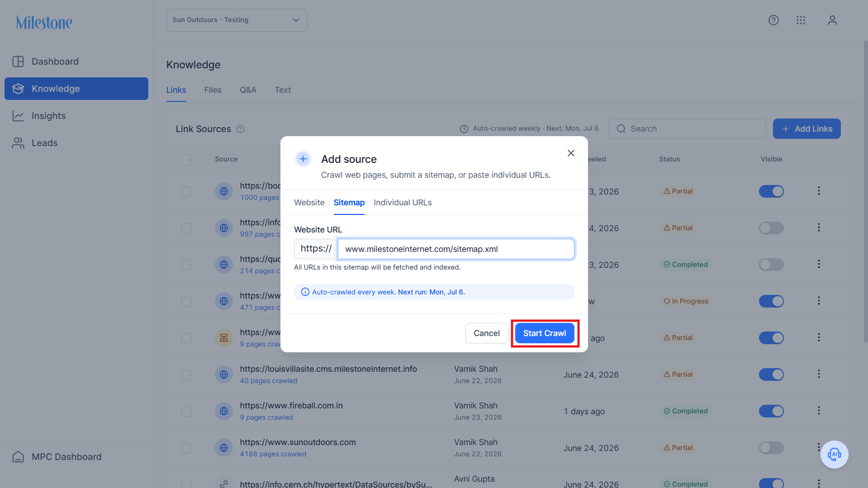The width and height of the screenshot is (868, 488).
Task: Open the apps grid icon
Action: (801, 20)
